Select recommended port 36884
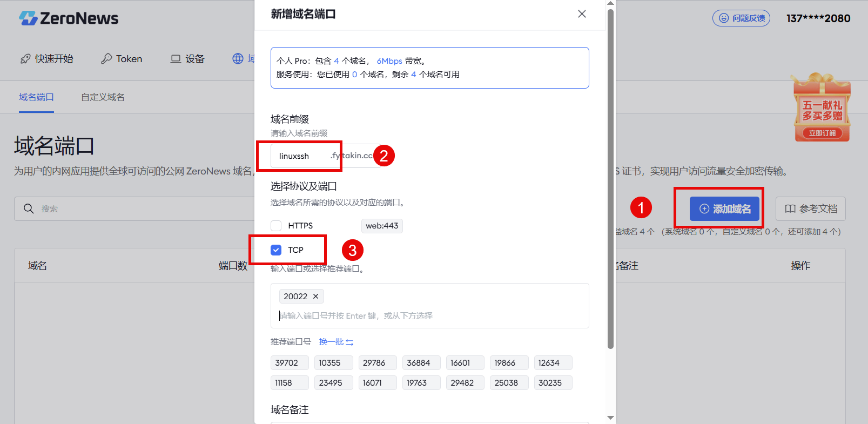The width and height of the screenshot is (868, 424). click(421, 363)
